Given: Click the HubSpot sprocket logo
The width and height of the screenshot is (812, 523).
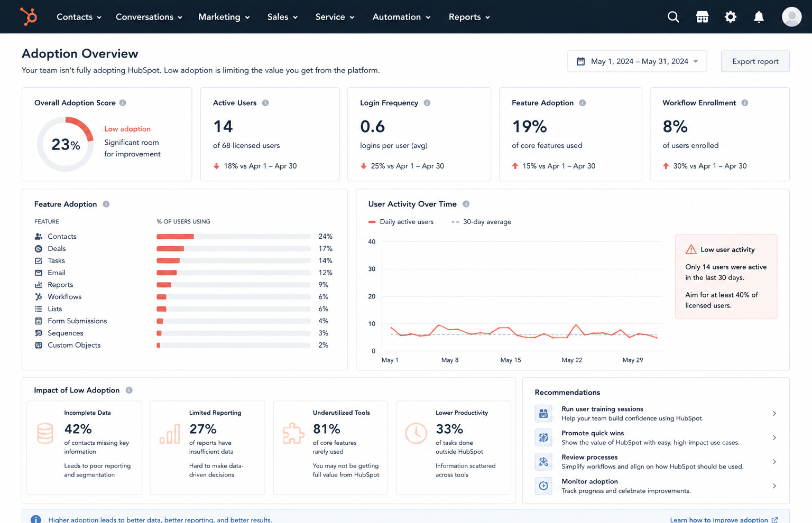Looking at the screenshot, I should [x=29, y=16].
